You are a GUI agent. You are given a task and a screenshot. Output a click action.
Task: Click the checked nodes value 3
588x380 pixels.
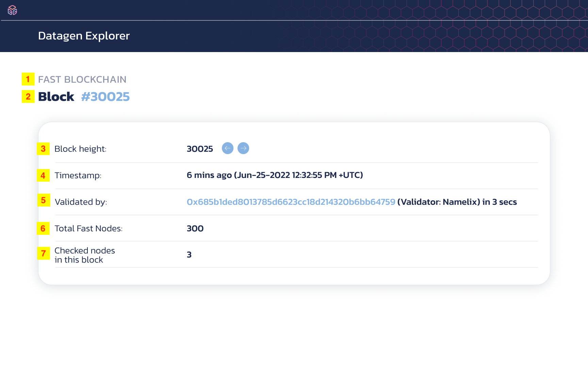point(189,255)
